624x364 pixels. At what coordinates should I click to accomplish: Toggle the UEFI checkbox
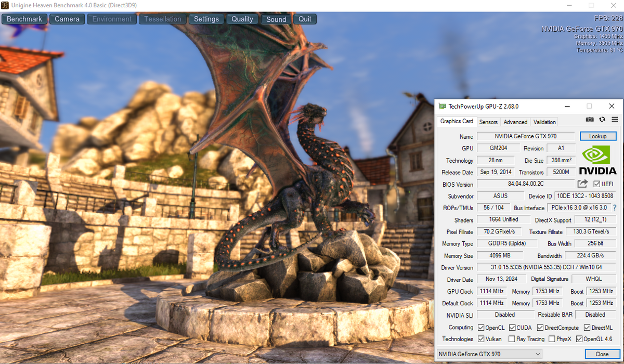tap(596, 184)
